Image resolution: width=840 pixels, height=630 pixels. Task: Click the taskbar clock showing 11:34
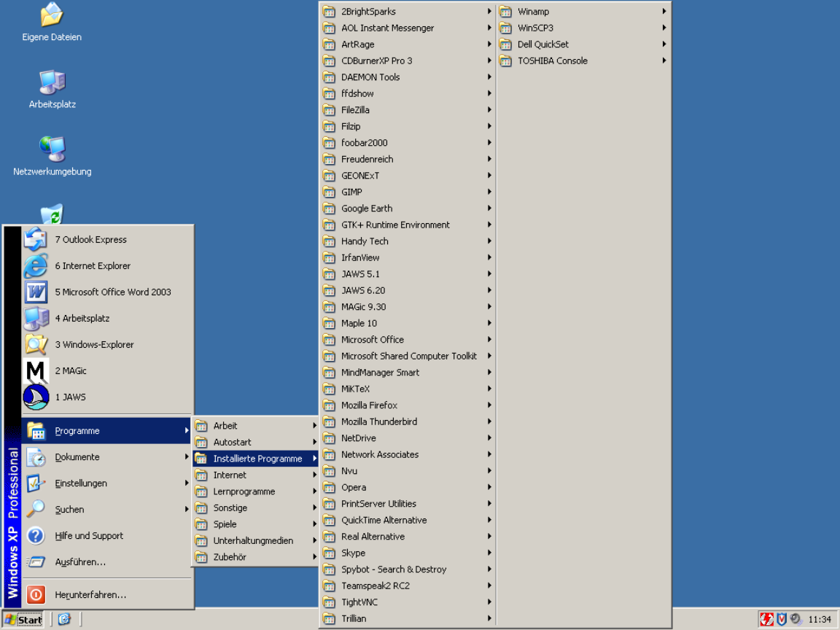pyautogui.click(x=820, y=620)
